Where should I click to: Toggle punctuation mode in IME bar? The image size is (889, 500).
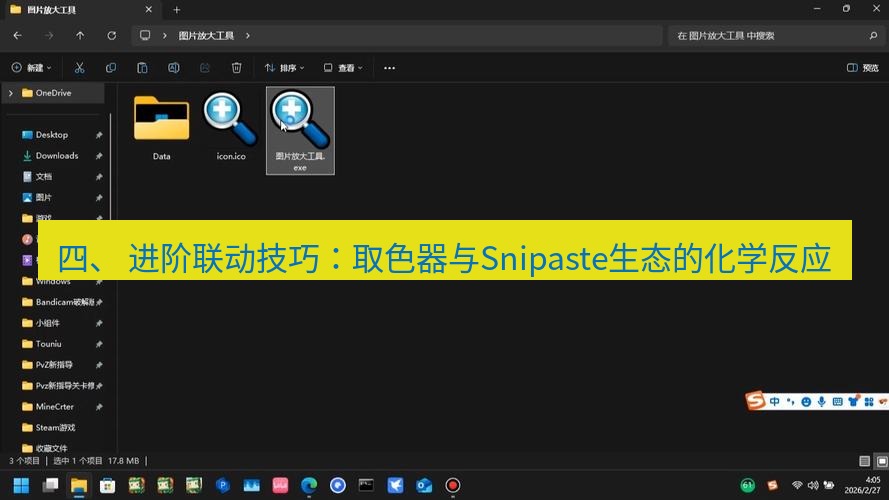790,402
